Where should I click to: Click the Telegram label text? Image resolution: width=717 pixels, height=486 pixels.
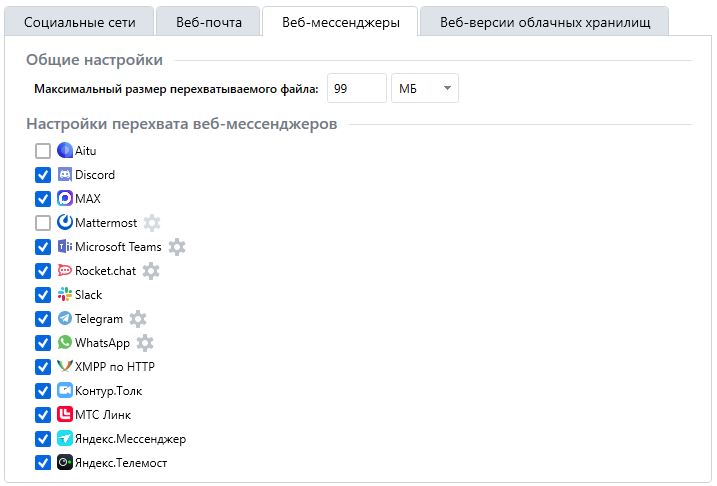(x=99, y=319)
